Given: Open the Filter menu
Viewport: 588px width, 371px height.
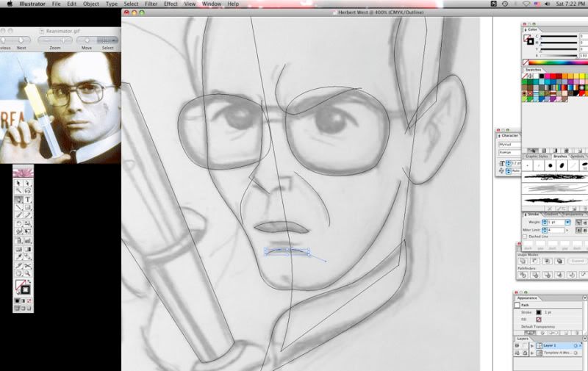Looking at the screenshot, I should [x=151, y=4].
